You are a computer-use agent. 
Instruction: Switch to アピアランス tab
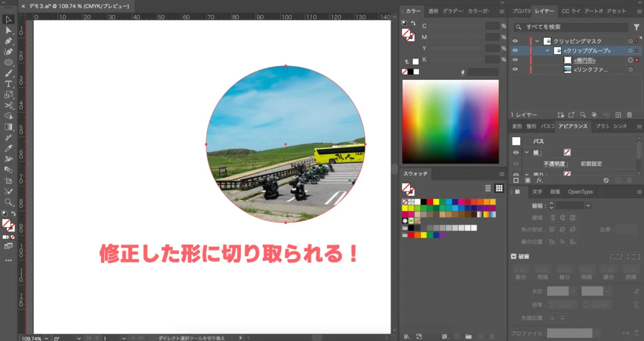(x=573, y=126)
